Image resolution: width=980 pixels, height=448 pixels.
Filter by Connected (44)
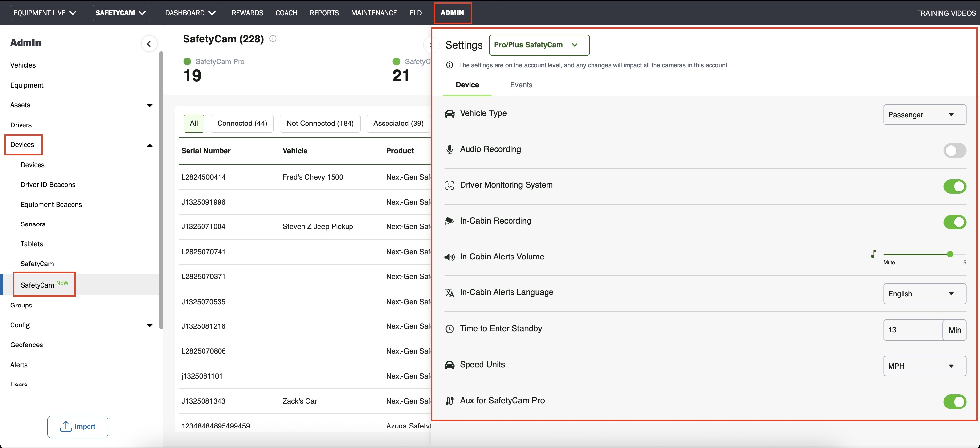[x=242, y=124]
